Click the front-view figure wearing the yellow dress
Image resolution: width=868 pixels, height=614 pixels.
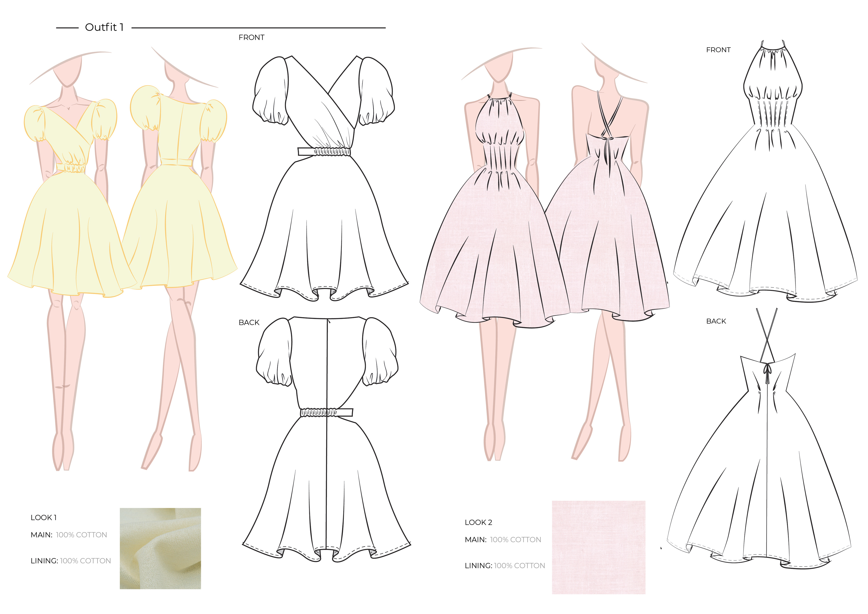pyautogui.click(x=72, y=261)
